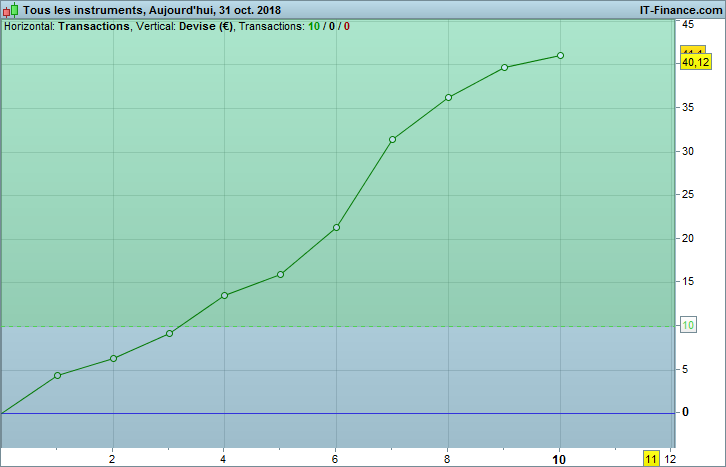Click the green 10 level label on the vertical axis
This screenshot has width=726, height=467.
click(688, 325)
